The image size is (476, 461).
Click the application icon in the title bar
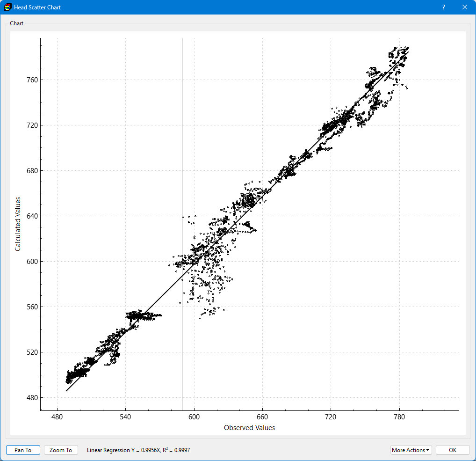[7, 7]
